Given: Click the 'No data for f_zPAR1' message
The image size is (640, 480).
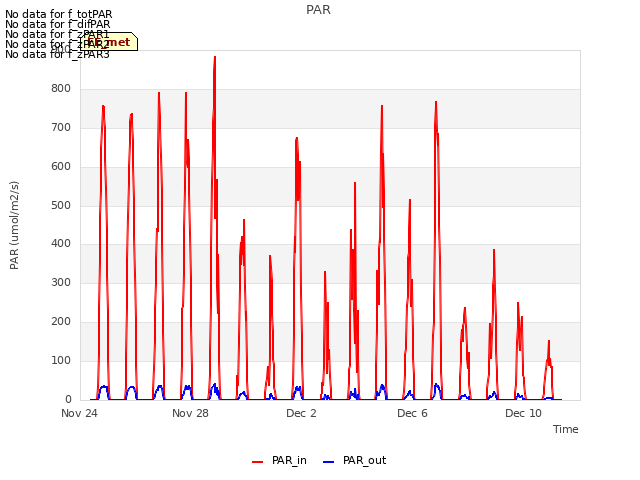Looking at the screenshot, I should (x=57, y=34).
